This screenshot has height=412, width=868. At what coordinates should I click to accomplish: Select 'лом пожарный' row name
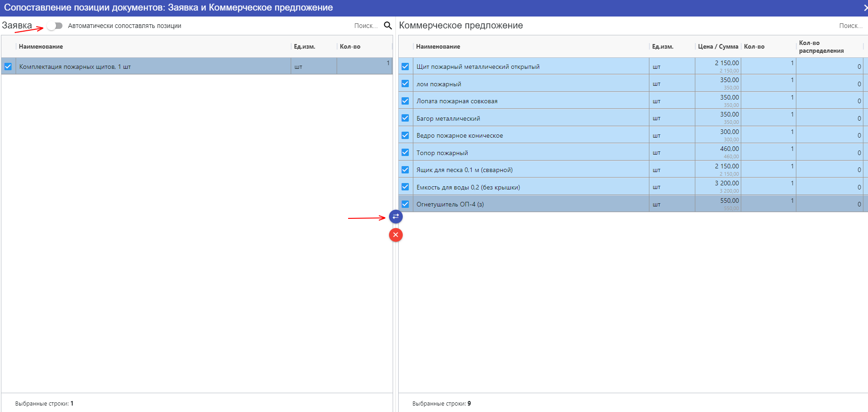tap(439, 84)
